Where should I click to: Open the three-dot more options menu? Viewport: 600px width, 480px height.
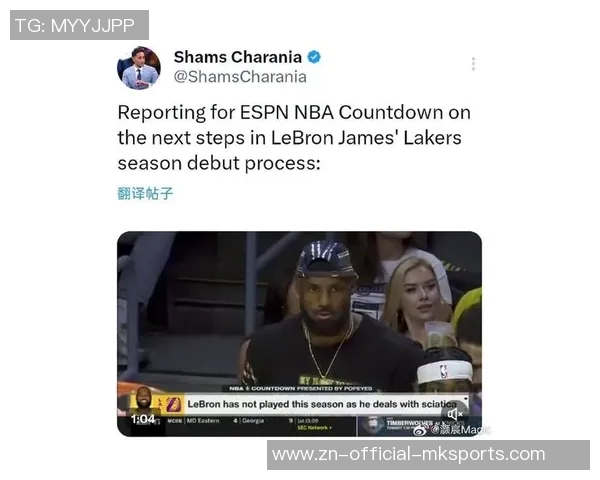[473, 64]
